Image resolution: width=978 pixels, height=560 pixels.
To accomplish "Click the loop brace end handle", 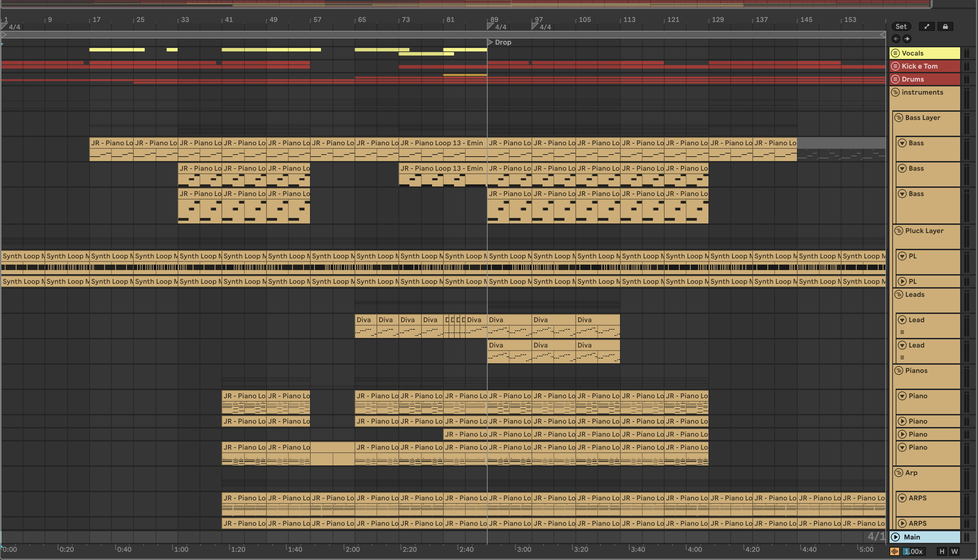I will coord(883,35).
